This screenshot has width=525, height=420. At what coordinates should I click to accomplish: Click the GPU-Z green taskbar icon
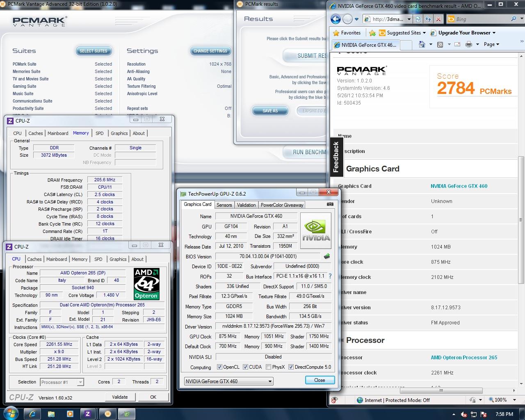[128, 414]
